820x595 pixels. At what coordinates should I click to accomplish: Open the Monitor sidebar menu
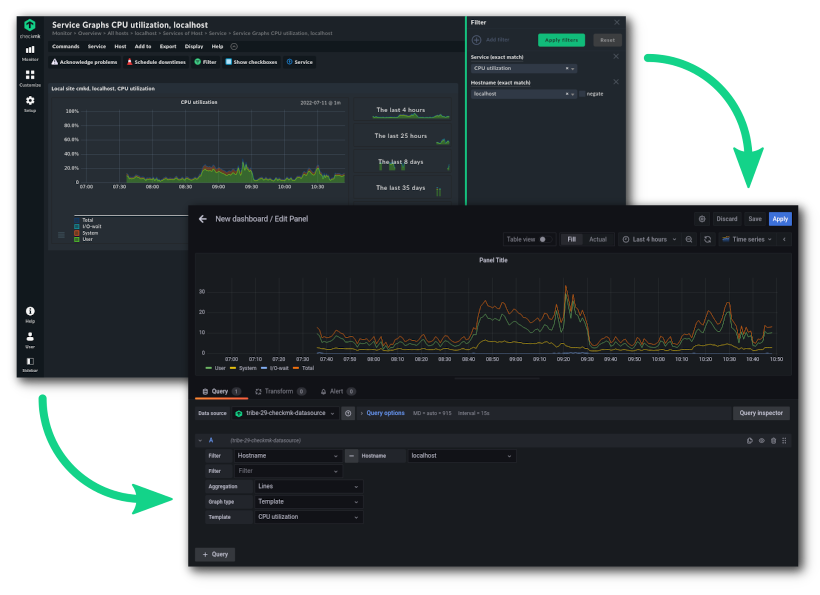[30, 52]
